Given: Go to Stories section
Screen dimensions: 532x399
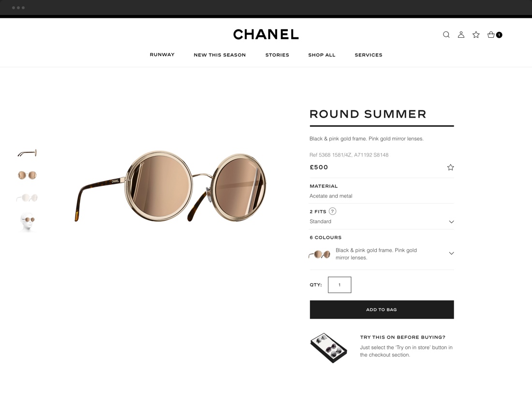Looking at the screenshot, I should 277,55.
